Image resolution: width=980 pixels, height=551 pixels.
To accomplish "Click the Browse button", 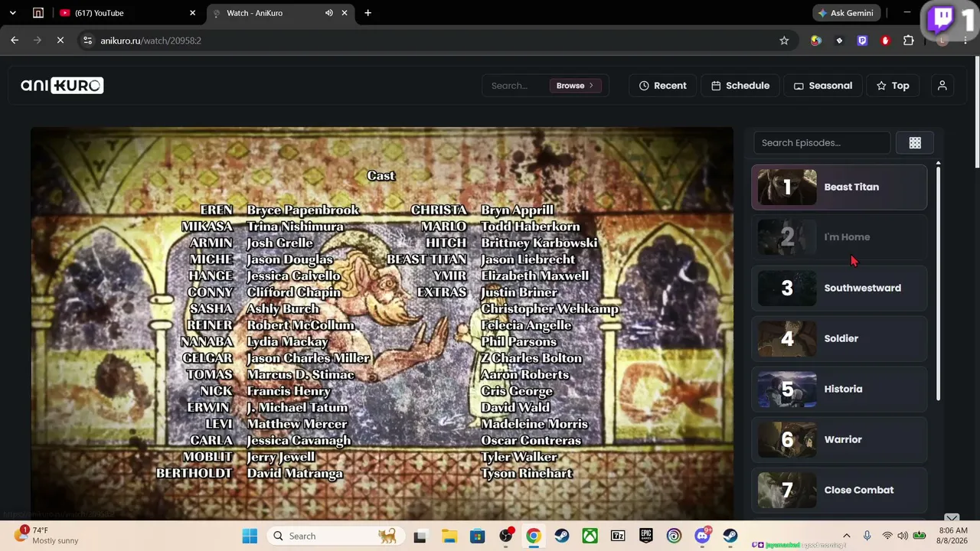I will tap(575, 86).
